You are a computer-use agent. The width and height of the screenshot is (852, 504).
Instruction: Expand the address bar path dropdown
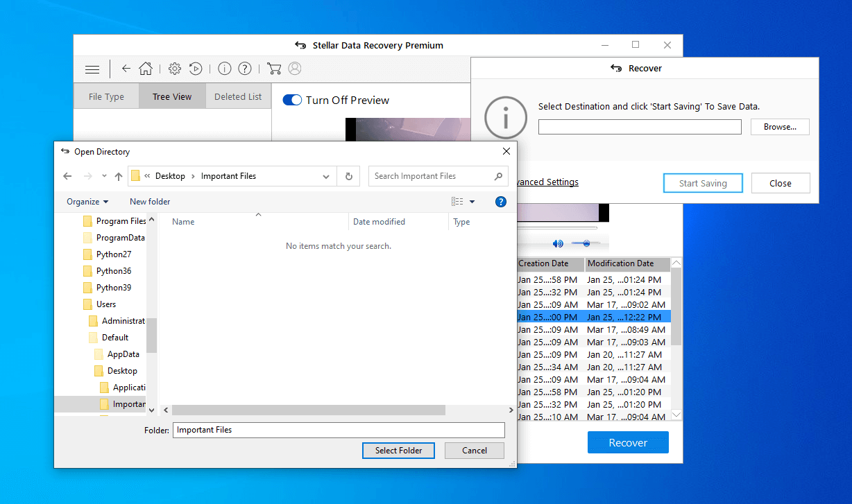(x=326, y=176)
